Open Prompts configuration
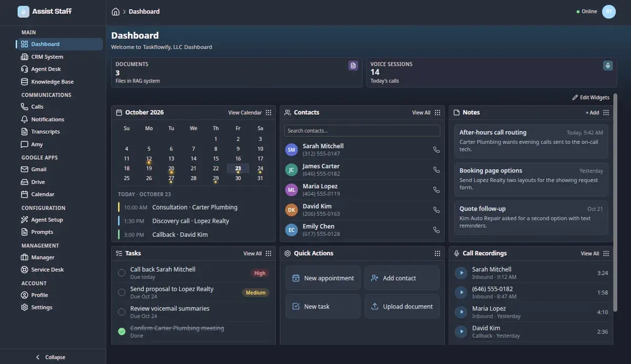This screenshot has height=364, width=631. point(59,232)
